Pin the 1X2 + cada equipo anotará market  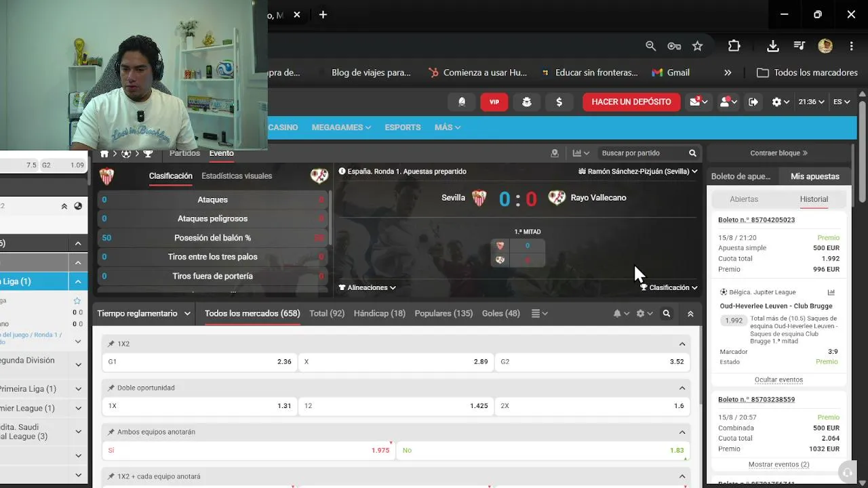coord(111,476)
